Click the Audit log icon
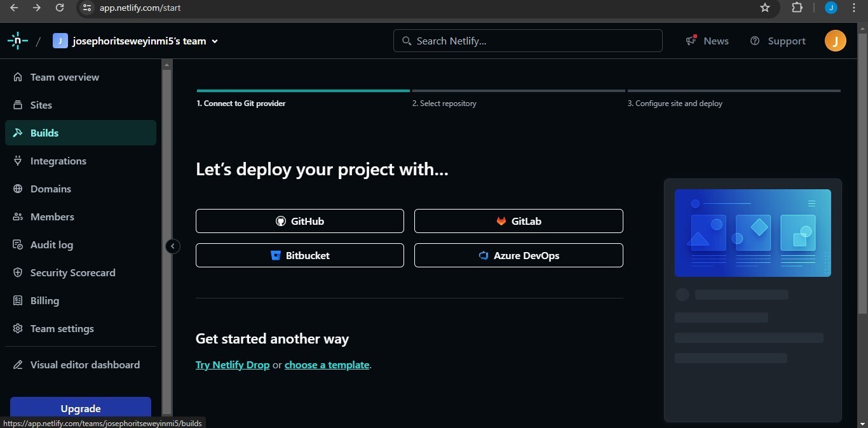 coord(18,244)
